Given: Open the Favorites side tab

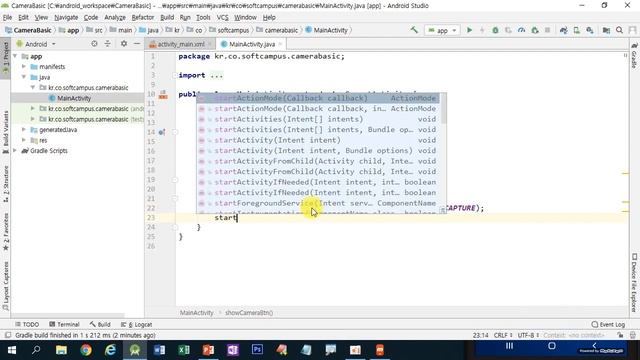Looking at the screenshot, I should [5, 231].
